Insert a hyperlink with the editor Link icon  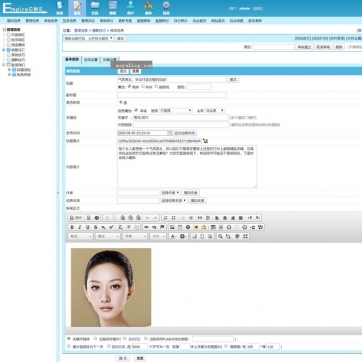[146, 227]
